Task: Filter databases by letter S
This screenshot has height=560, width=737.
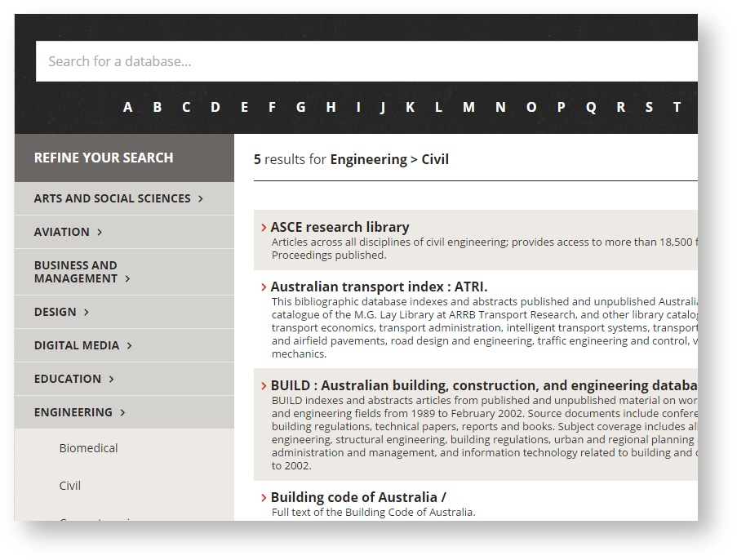Action: tap(649, 107)
